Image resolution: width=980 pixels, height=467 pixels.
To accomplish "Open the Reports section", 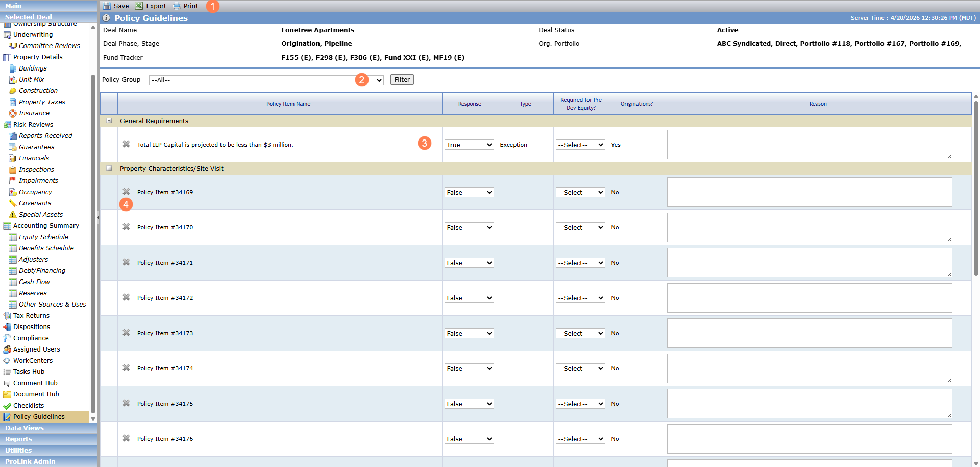I will (x=48, y=439).
